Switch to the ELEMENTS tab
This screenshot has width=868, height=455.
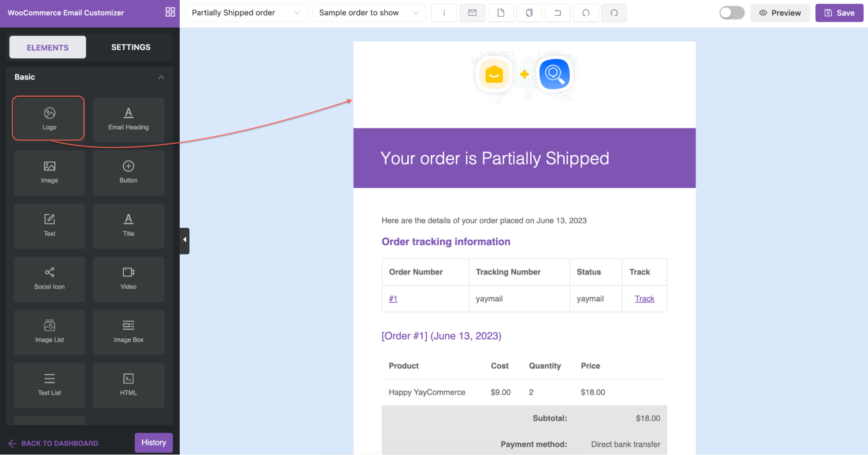pyautogui.click(x=48, y=47)
